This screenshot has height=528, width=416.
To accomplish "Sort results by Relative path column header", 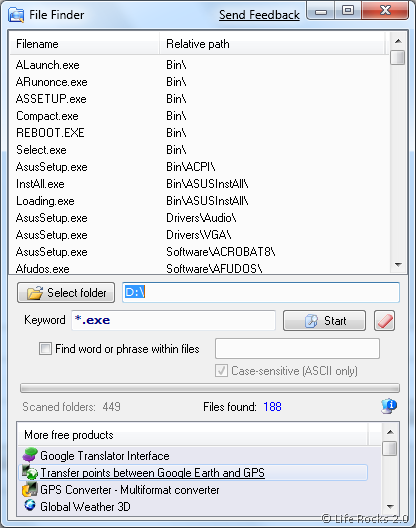I will pyautogui.click(x=272, y=44).
